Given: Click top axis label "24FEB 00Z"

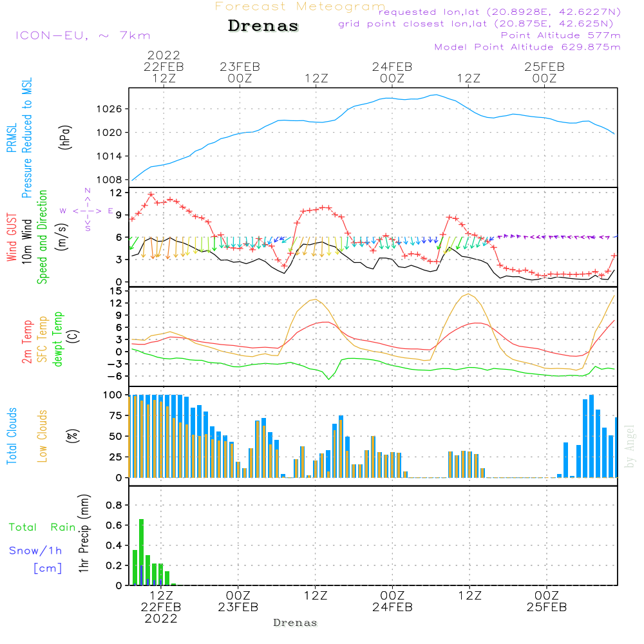Looking at the screenshot, I should (392, 72).
